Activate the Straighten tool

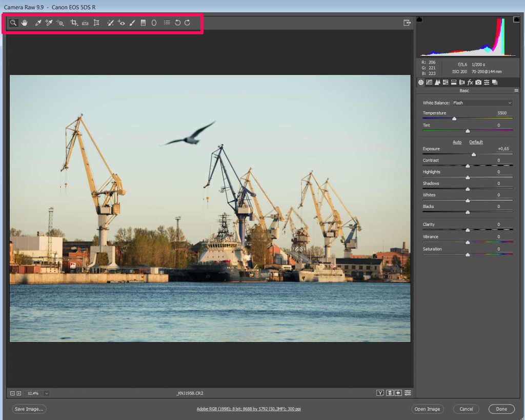click(x=85, y=23)
